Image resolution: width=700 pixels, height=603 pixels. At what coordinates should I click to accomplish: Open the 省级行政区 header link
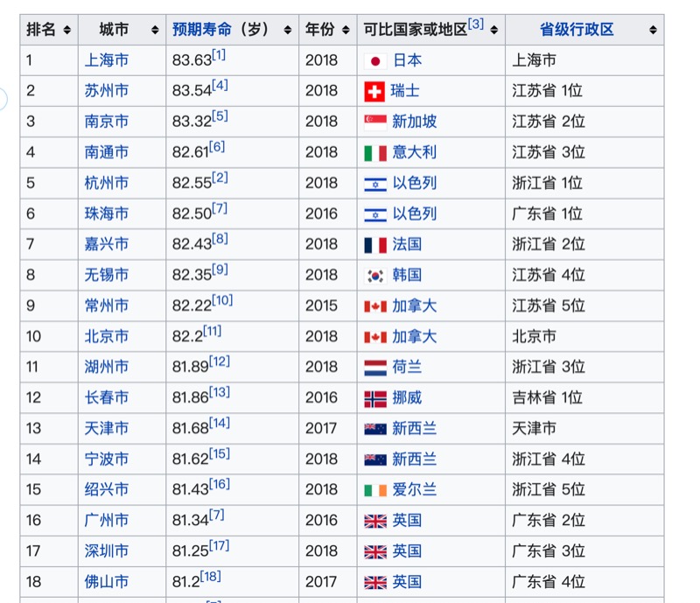pos(577,30)
